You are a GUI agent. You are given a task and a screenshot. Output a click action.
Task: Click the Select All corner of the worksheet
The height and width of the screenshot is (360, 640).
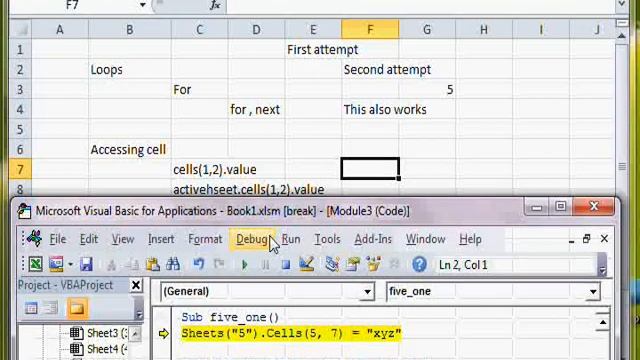(20, 29)
